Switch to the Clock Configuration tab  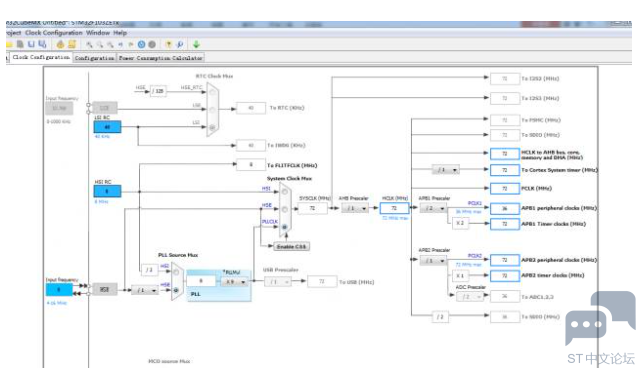[41, 57]
